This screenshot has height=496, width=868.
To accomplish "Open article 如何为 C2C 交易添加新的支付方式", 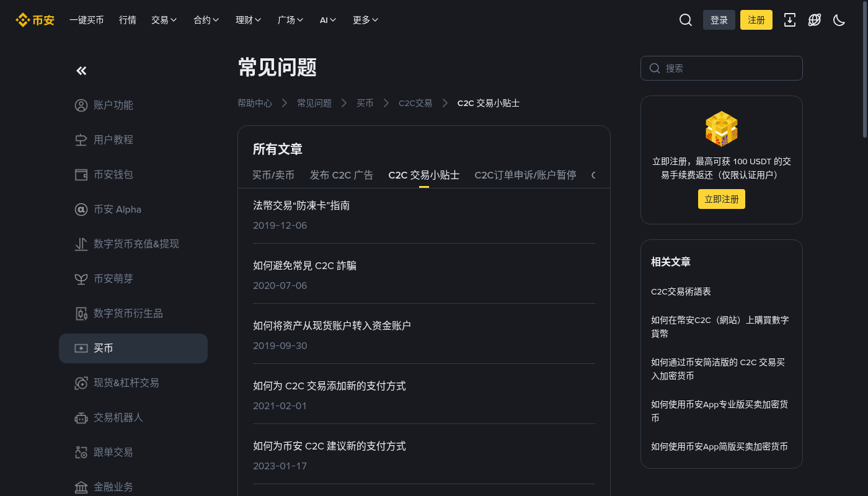I will pos(329,386).
